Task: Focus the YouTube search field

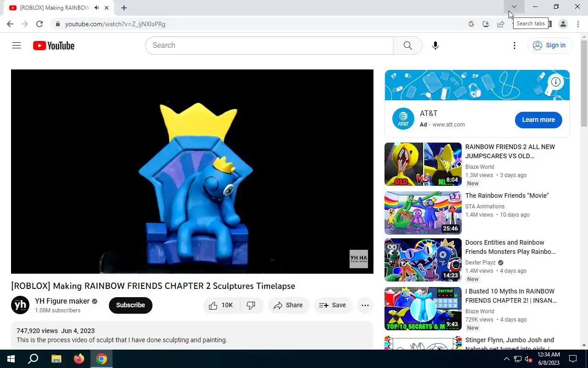Action: pyautogui.click(x=269, y=46)
